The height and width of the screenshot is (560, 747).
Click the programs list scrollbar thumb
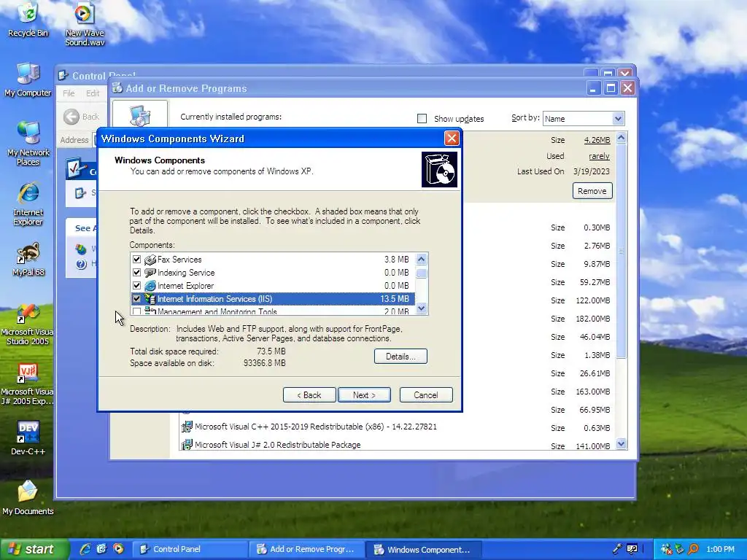621,251
